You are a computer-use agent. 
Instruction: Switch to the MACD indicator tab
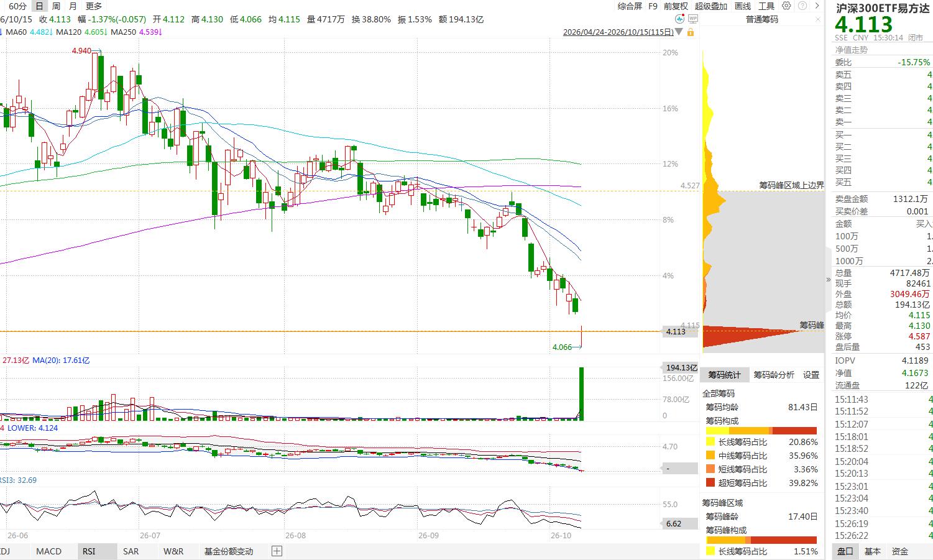click(48, 551)
